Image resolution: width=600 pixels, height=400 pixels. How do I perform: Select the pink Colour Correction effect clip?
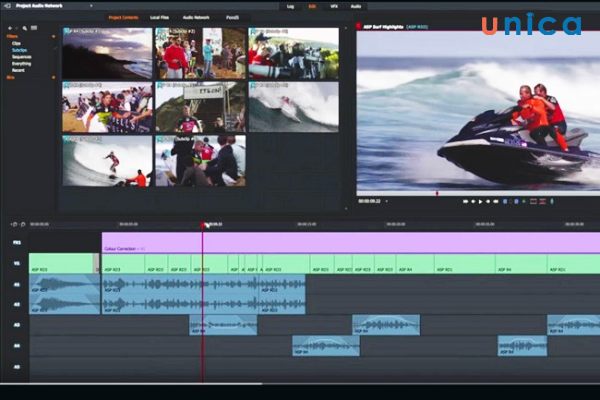(351, 243)
